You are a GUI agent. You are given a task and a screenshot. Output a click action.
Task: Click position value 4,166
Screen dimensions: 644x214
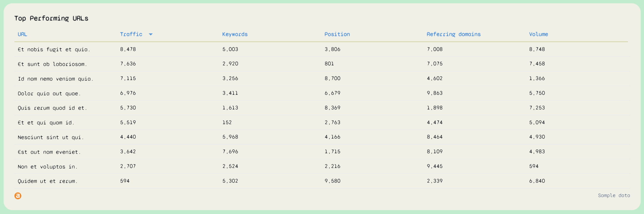click(333, 137)
